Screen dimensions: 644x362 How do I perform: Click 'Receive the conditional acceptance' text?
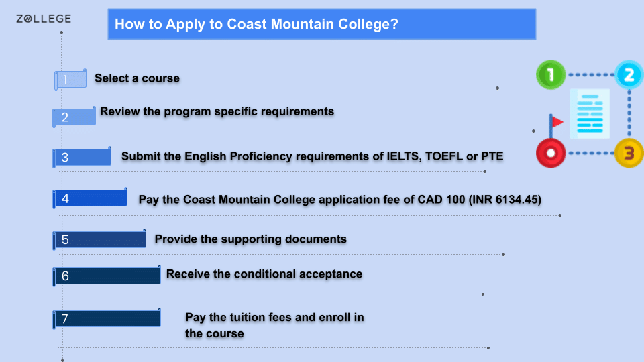coord(264,274)
